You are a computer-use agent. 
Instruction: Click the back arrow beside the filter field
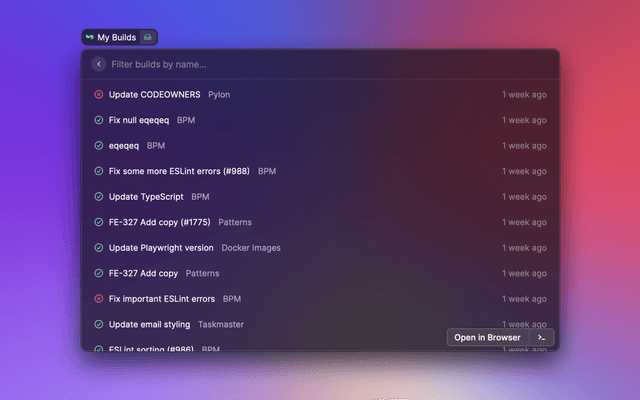click(x=98, y=64)
